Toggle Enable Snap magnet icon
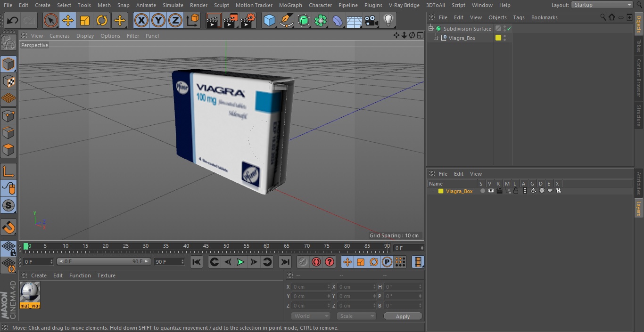 coord(8,227)
